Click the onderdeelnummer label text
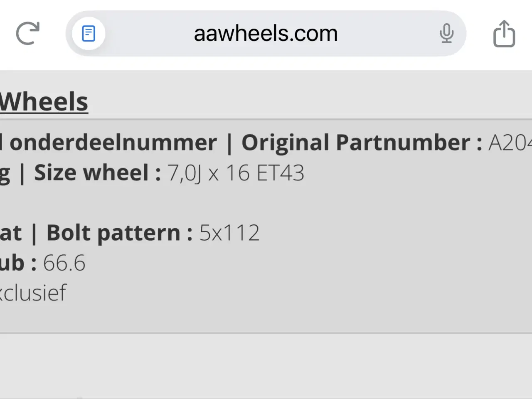The image size is (532, 399). (x=113, y=143)
